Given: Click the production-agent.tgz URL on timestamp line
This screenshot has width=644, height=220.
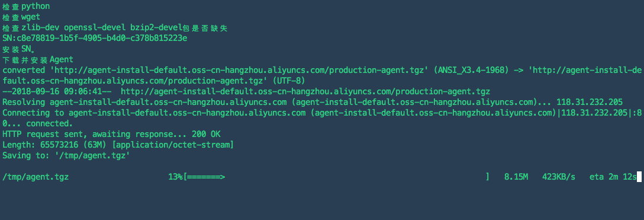Looking at the screenshot, I should [305, 91].
